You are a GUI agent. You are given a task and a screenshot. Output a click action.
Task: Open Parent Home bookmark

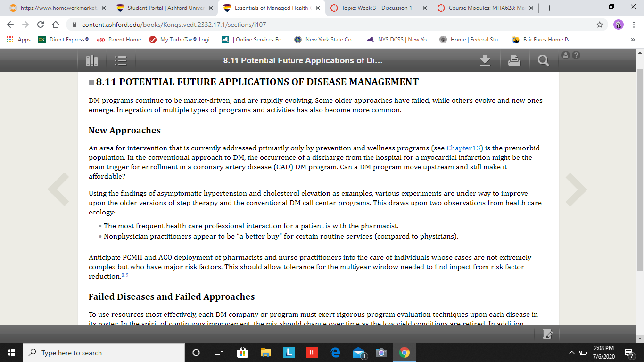pyautogui.click(x=118, y=40)
